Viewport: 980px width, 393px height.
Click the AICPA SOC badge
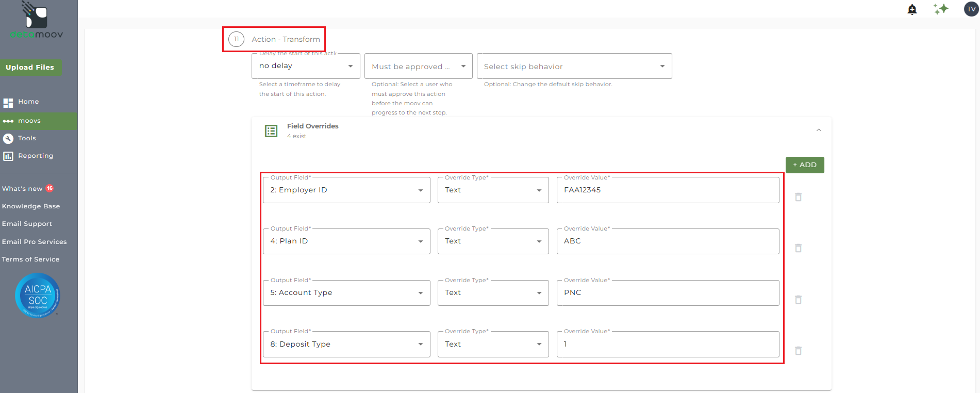[38, 296]
